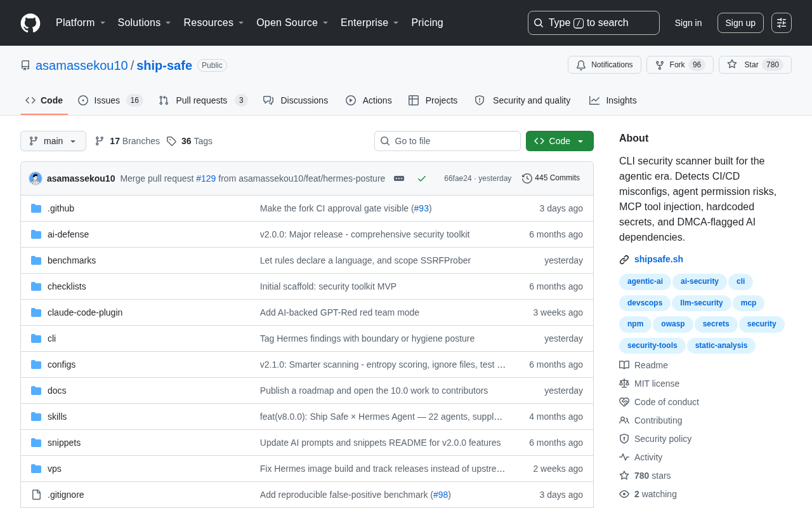Click Sign in link

(x=688, y=23)
